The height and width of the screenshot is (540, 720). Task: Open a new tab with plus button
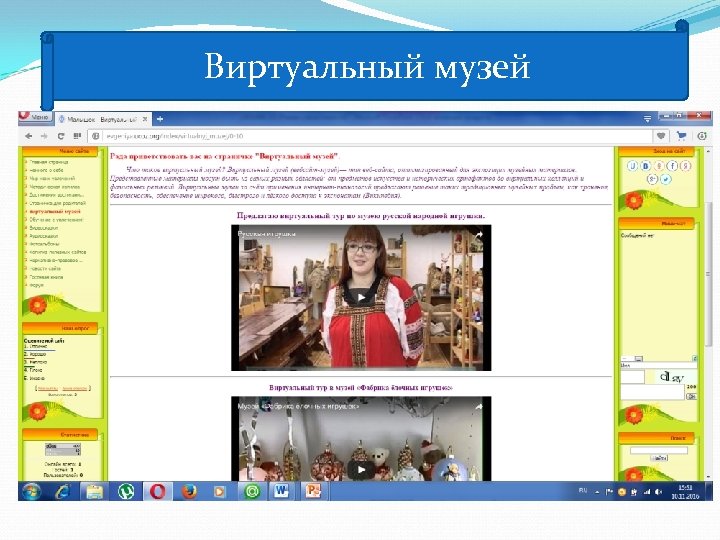pyautogui.click(x=160, y=119)
